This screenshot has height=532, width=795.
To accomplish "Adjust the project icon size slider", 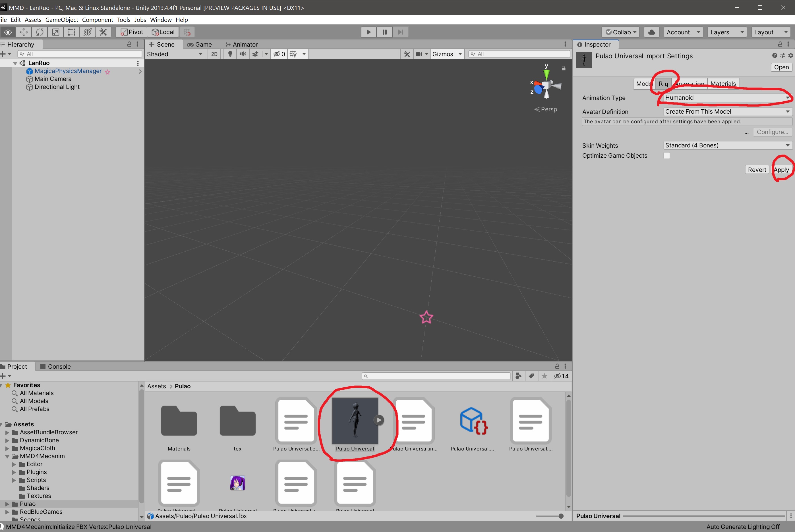I will pos(560,516).
